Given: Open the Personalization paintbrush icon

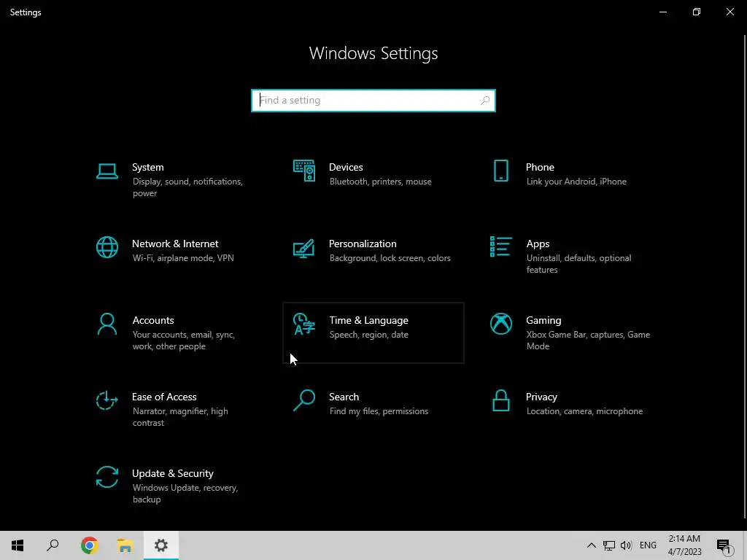Looking at the screenshot, I should tap(304, 248).
